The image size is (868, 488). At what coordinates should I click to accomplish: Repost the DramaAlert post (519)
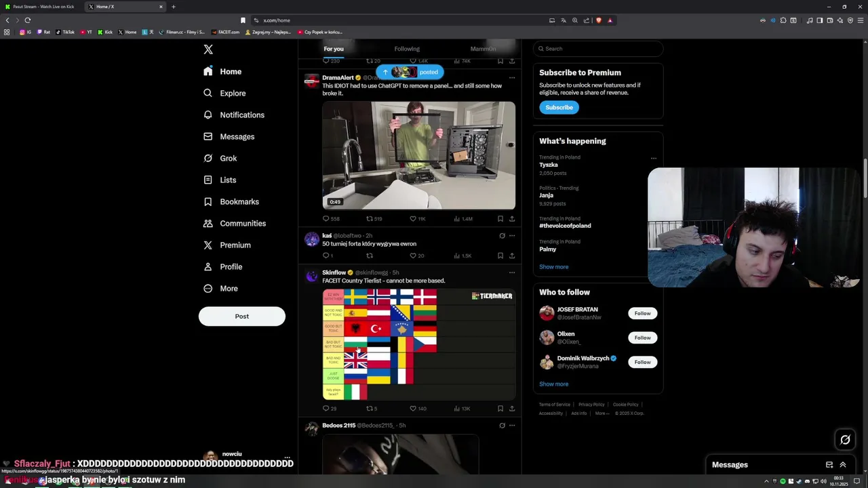tap(374, 219)
